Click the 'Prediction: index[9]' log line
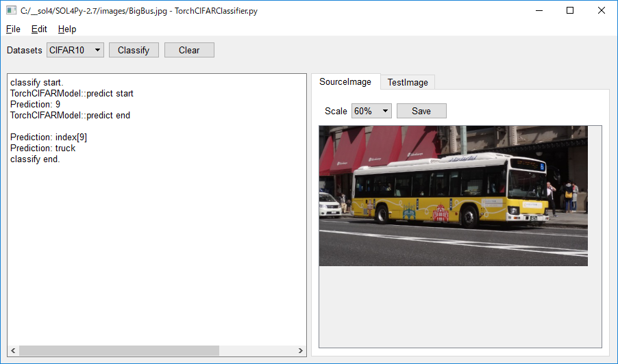 coord(49,137)
